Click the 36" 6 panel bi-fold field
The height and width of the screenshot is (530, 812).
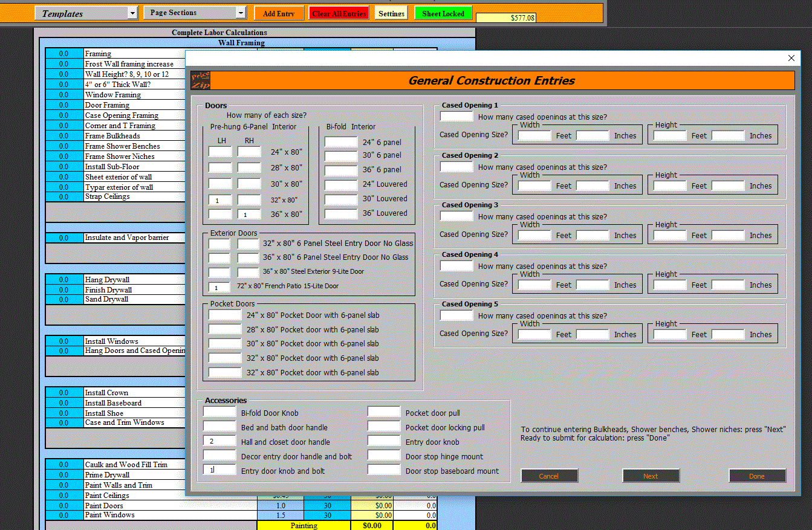tap(341, 170)
